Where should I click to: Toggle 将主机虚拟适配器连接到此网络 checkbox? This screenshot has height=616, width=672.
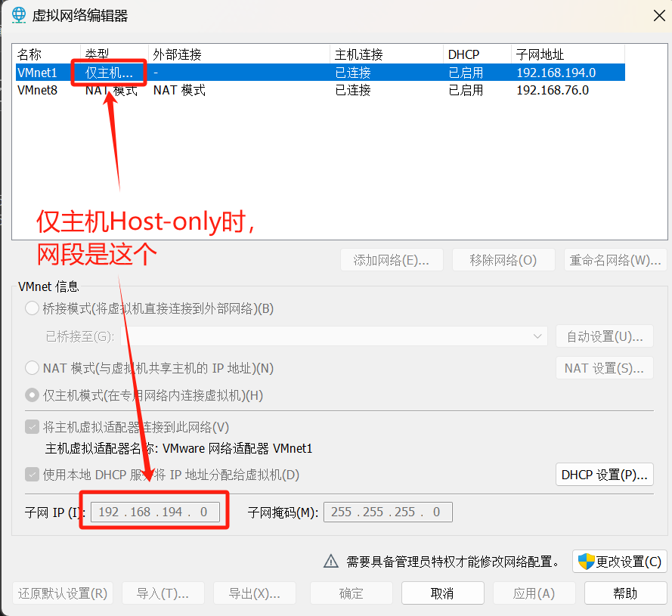[x=33, y=427]
